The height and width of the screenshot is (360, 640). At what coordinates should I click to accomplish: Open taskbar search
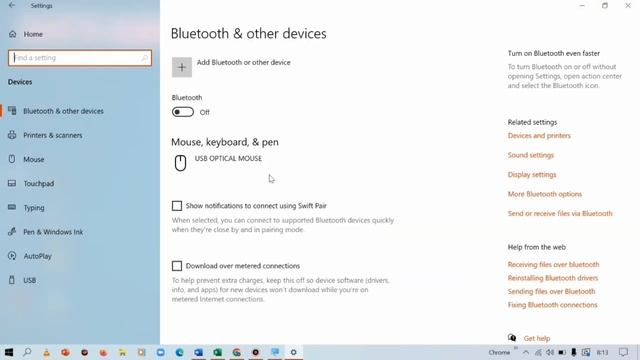(x=27, y=352)
